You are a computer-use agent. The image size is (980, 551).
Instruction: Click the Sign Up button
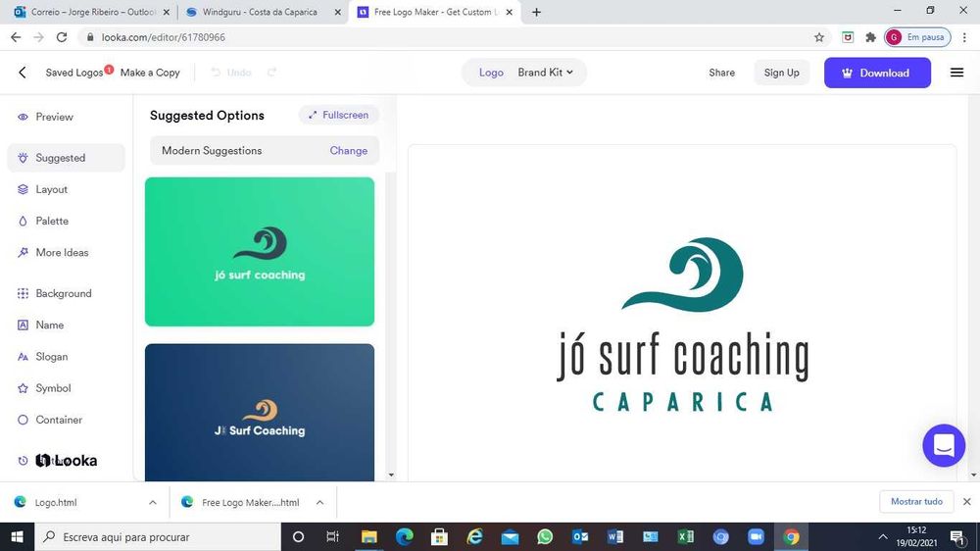click(781, 73)
